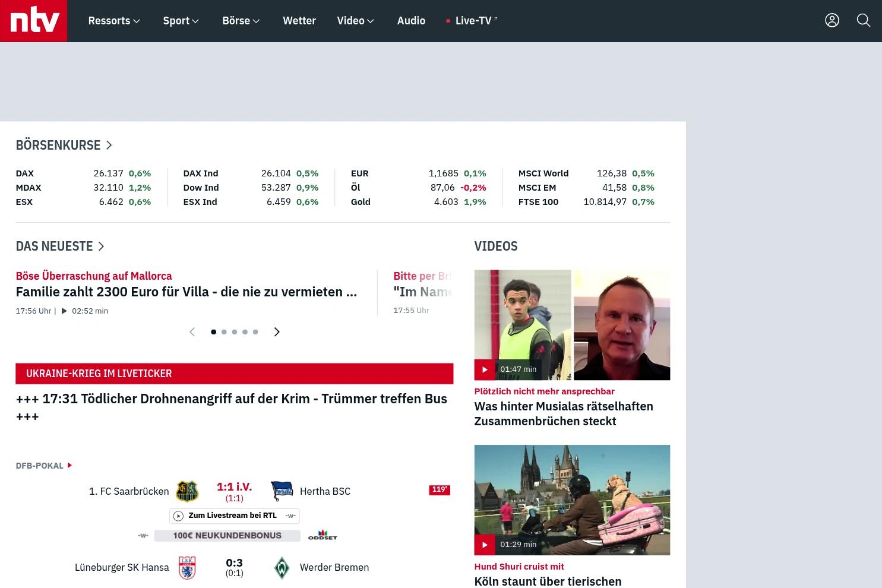Click the Dow Ind stock row
The height and width of the screenshot is (588, 882).
click(251, 188)
